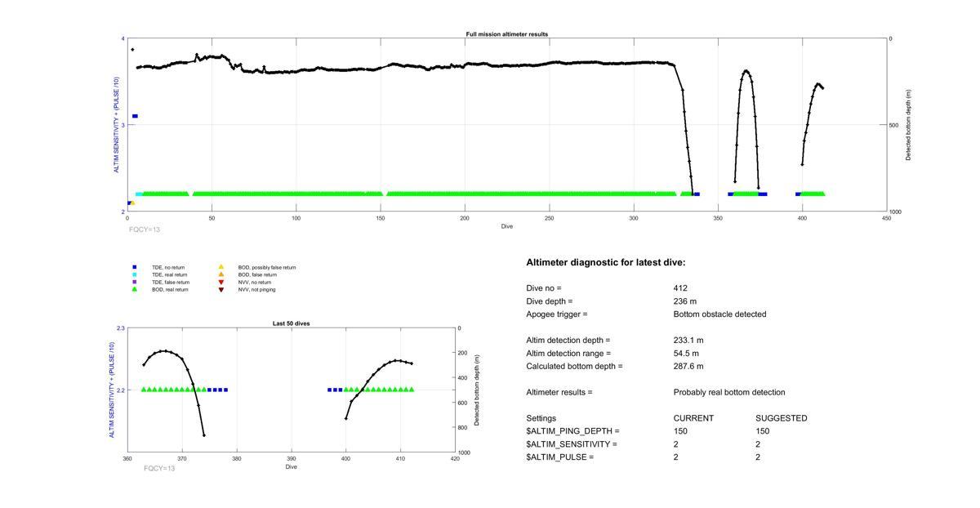Click the x-axis tick 250 on full mission plot
Viewport: 980px width, 508px height.
pyautogui.click(x=549, y=218)
